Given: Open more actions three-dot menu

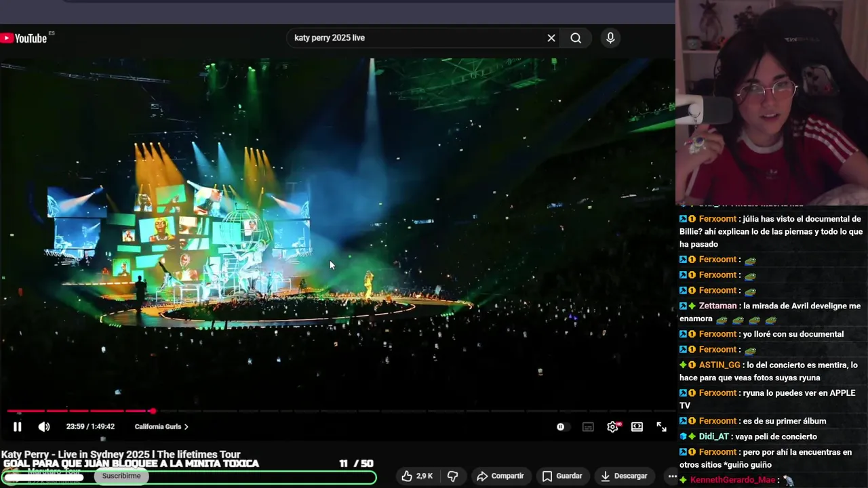Looking at the screenshot, I should click(671, 476).
